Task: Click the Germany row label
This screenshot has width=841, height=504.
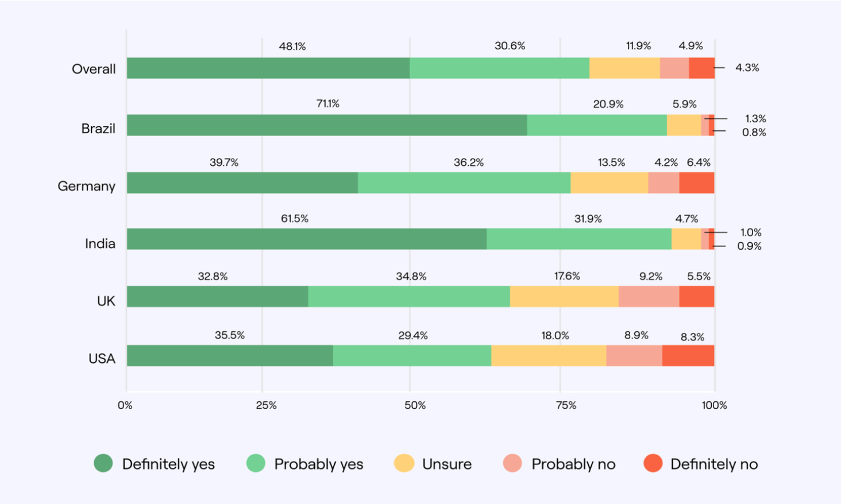Action: click(x=87, y=186)
